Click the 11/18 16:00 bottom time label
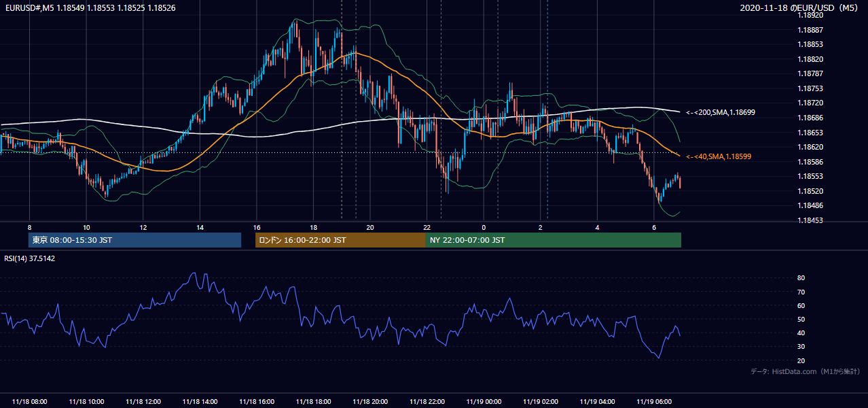The height and width of the screenshot is (408, 868). tap(257, 402)
